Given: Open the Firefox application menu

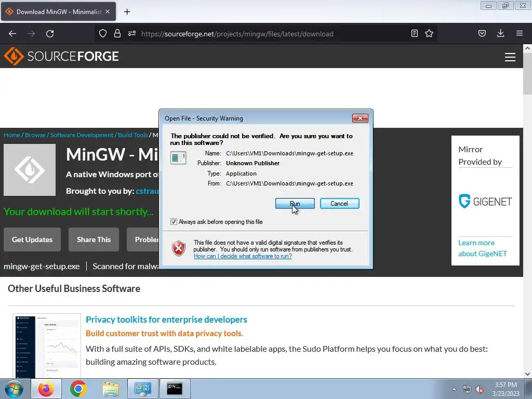Looking at the screenshot, I should (520, 33).
